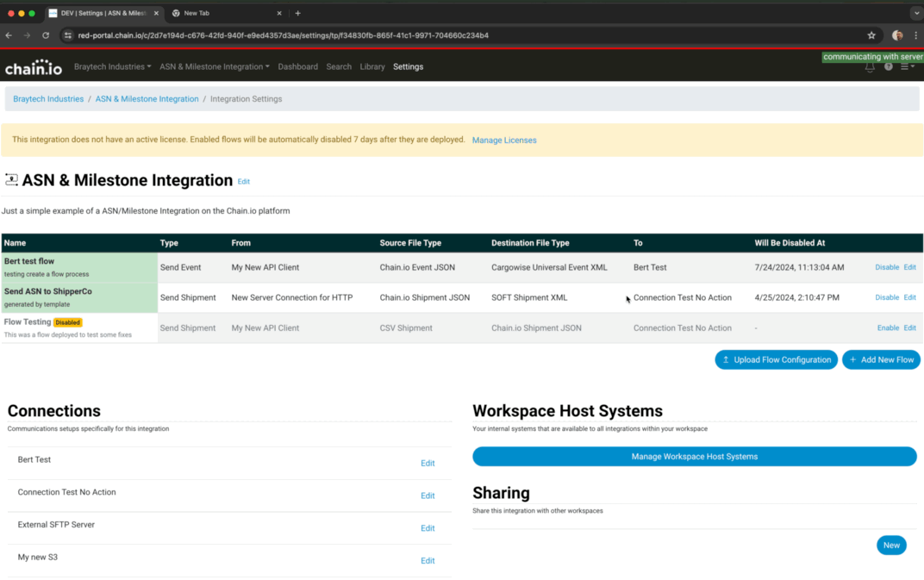Click the browser address bar URL
This screenshot has height=580, width=924.
pyautogui.click(x=283, y=35)
